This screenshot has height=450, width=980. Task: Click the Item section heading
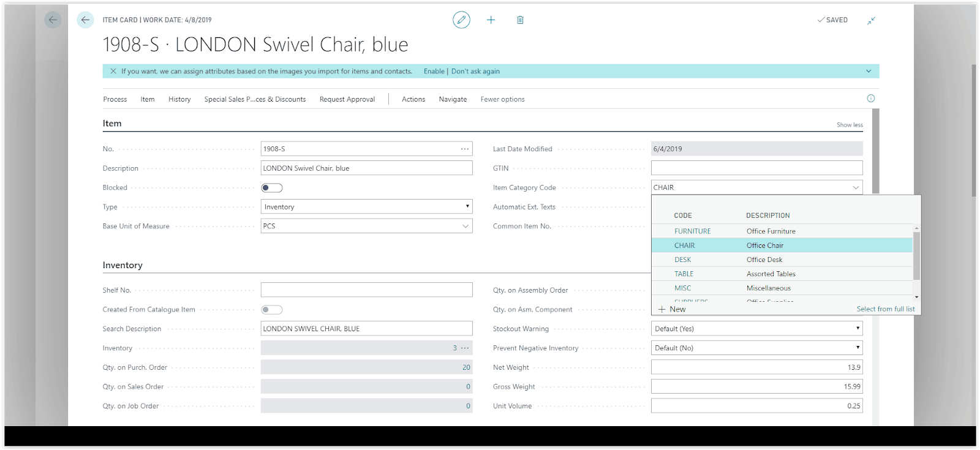[x=112, y=123]
